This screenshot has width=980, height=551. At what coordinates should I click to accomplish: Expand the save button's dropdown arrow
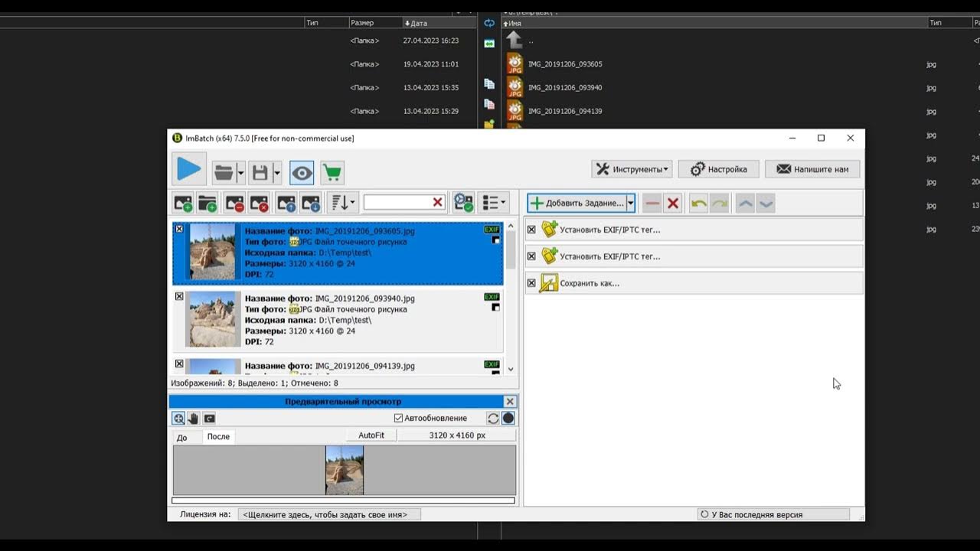[x=277, y=174]
